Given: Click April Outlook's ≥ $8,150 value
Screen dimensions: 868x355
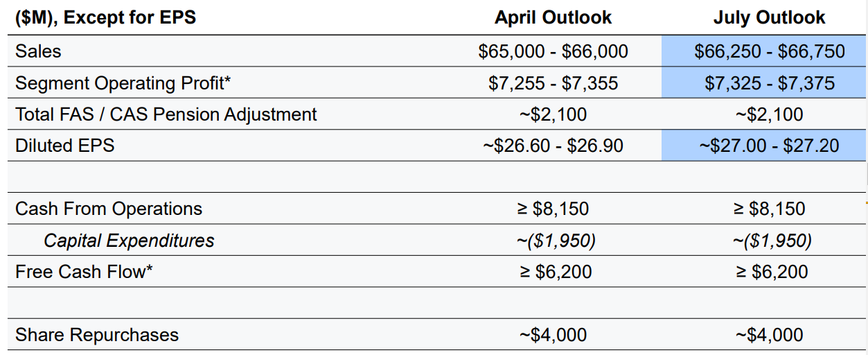Looking at the screenshot, I should pos(554,209).
